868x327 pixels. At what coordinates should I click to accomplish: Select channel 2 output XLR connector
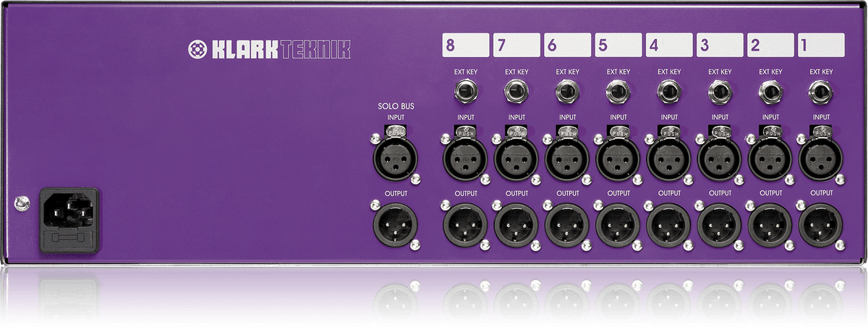[770, 225]
